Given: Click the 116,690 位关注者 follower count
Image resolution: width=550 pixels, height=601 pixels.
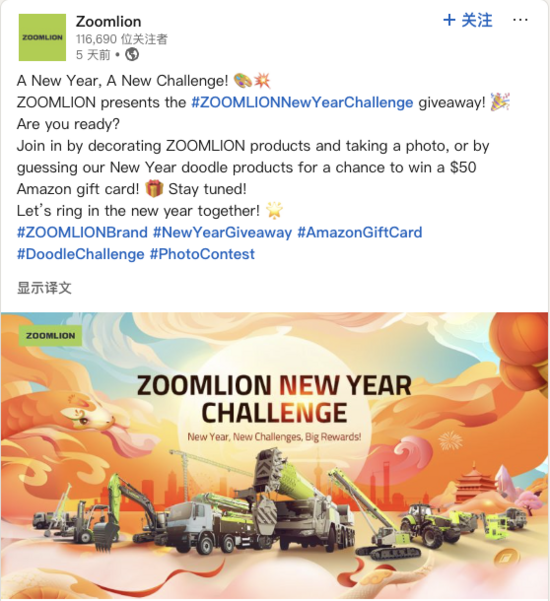Looking at the screenshot, I should tap(121, 39).
